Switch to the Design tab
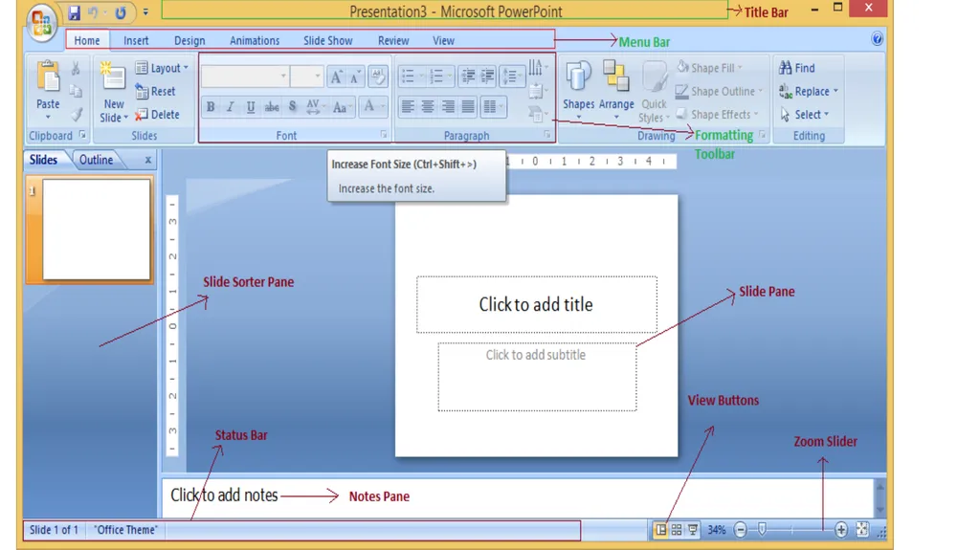The width and height of the screenshot is (980, 550). click(189, 40)
